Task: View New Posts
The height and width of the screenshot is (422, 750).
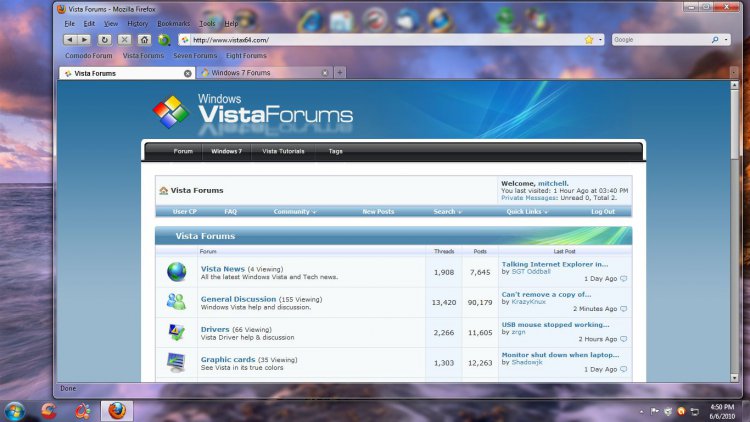Action: pyautogui.click(x=378, y=211)
